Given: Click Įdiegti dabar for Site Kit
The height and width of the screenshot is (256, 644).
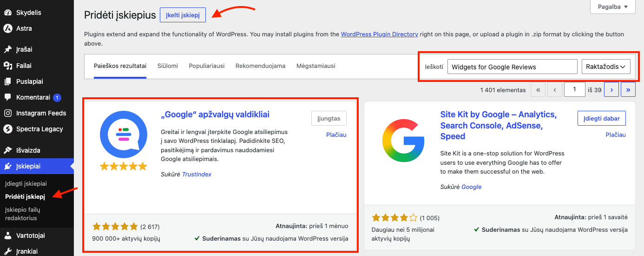Looking at the screenshot, I should pos(602,118).
